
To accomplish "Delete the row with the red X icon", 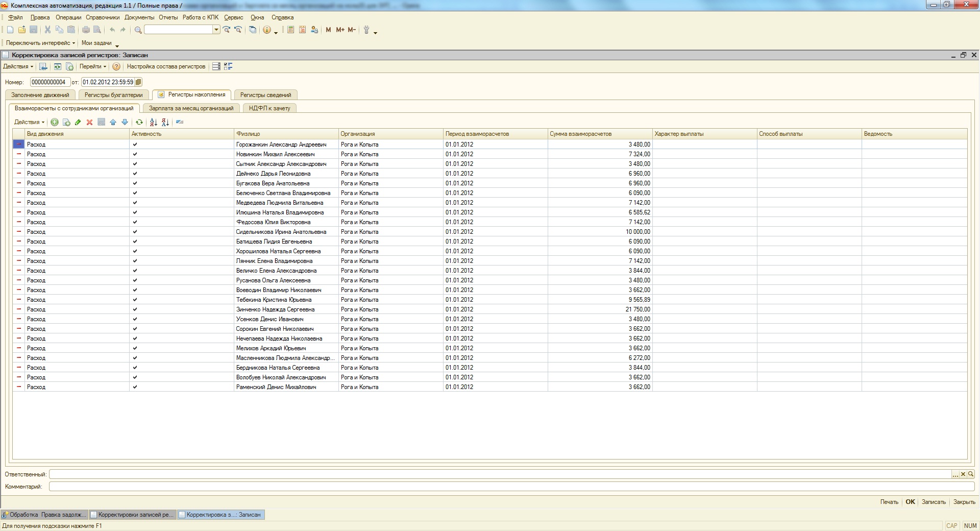I will pos(89,122).
